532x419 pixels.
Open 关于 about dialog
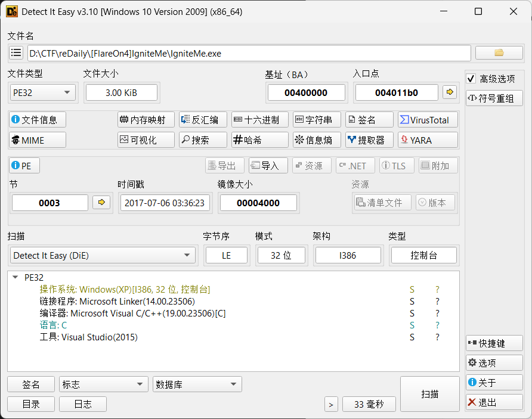tap(494, 383)
